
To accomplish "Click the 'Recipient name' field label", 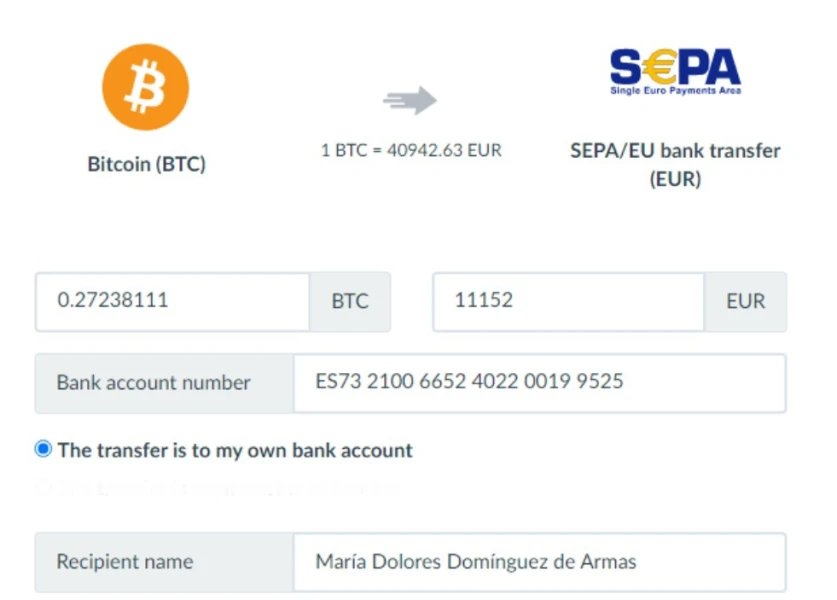I will pos(124,561).
